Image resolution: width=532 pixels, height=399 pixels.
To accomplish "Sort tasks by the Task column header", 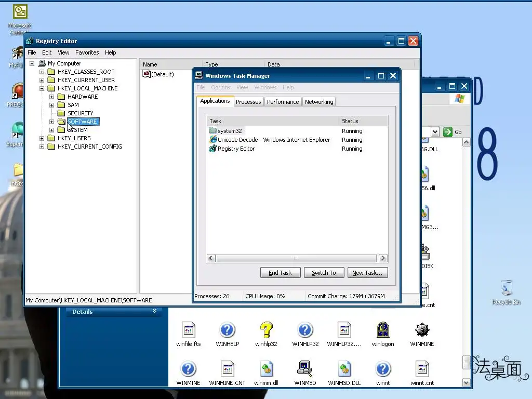I will pos(272,121).
